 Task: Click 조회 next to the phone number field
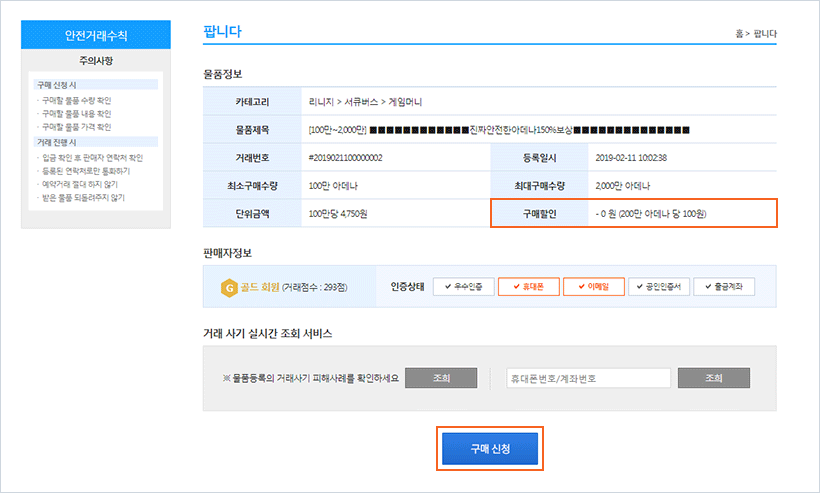click(x=713, y=378)
